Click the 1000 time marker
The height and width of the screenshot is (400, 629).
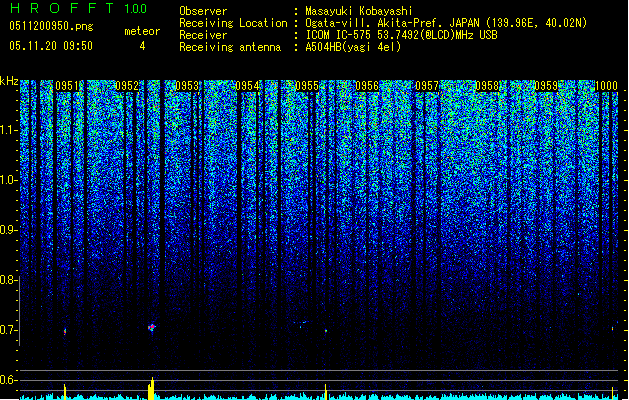pyautogui.click(x=606, y=86)
